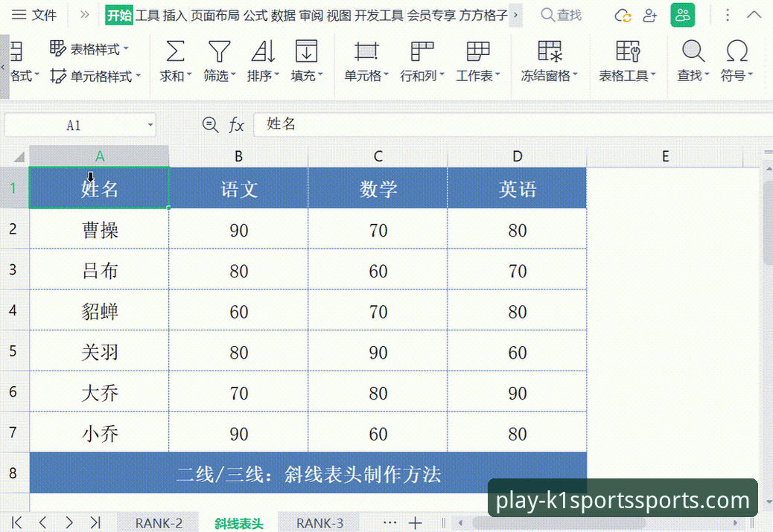Image resolution: width=773 pixels, height=532 pixels.
Task: Click the 单元格 icon
Action: pos(366,51)
